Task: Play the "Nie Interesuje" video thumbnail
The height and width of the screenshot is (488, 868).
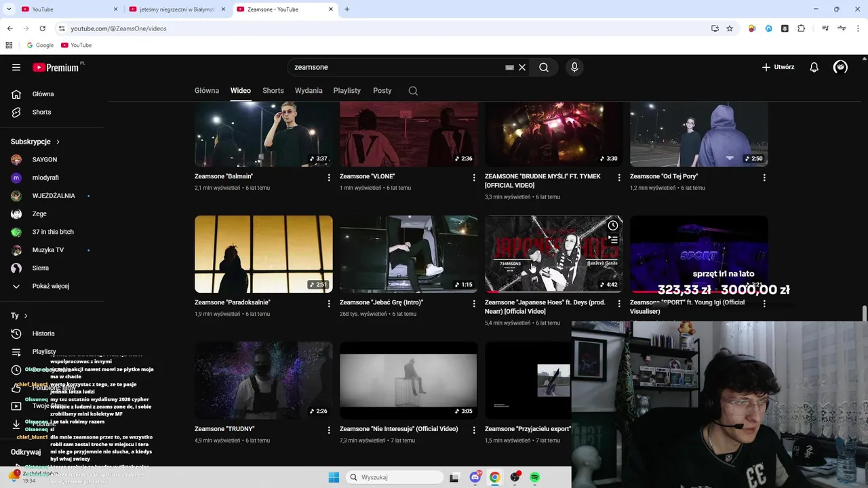Action: [x=409, y=380]
